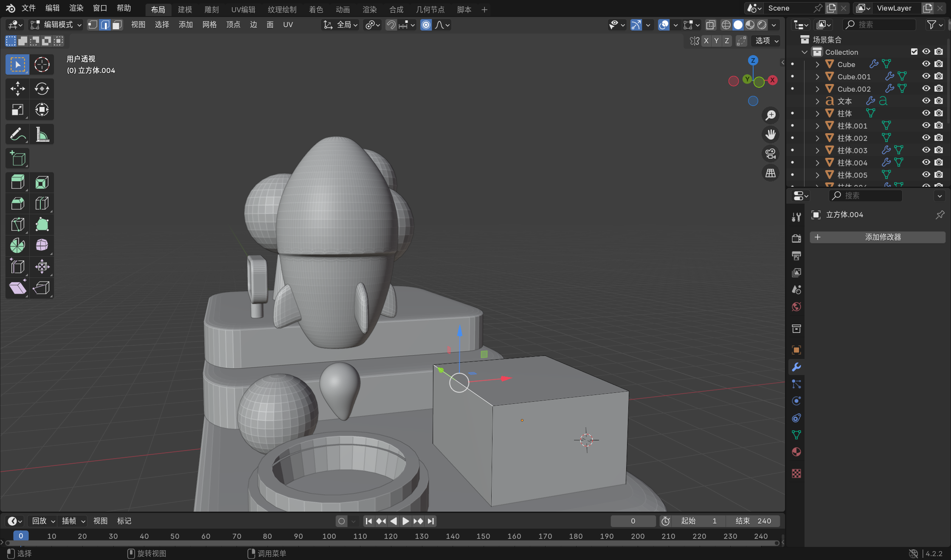Image resolution: width=951 pixels, height=560 pixels.
Task: Click the camera view icon
Action: [x=770, y=154]
